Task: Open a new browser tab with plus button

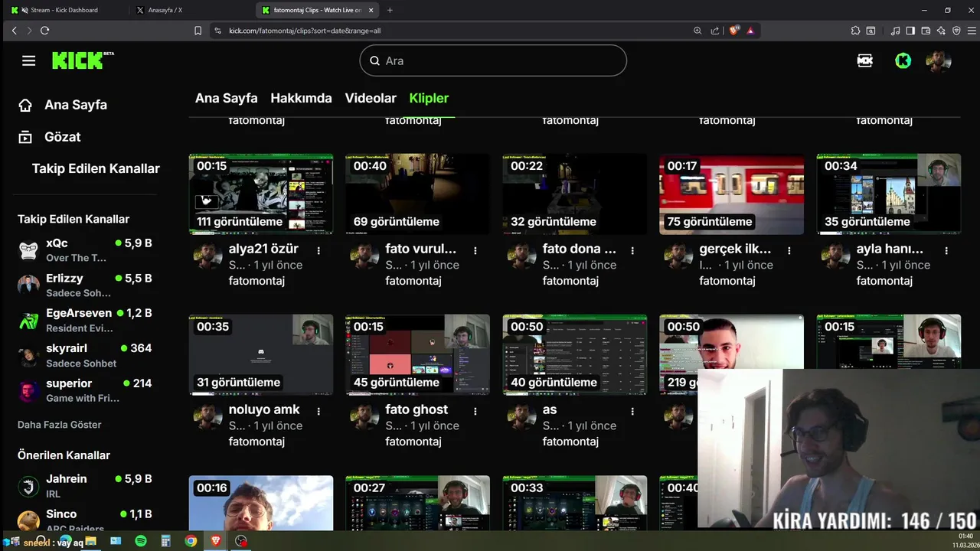Action: click(x=390, y=10)
